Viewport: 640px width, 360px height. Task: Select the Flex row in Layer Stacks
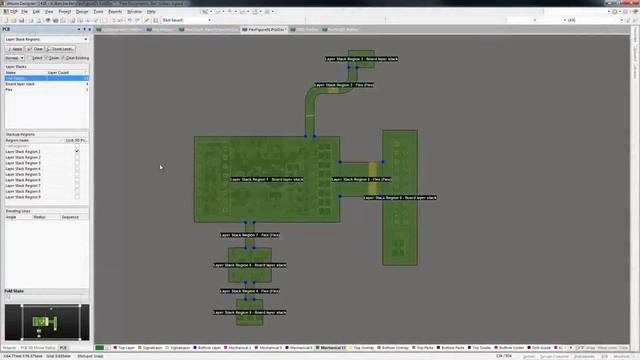(47, 89)
